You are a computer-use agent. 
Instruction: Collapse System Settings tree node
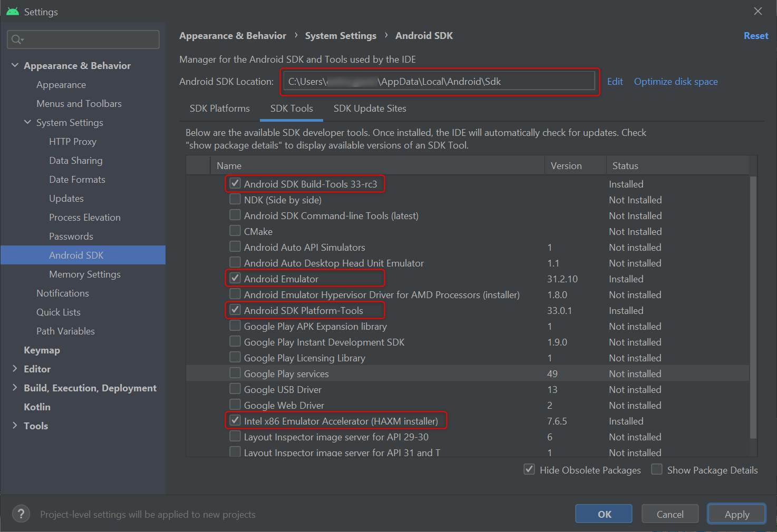27,122
